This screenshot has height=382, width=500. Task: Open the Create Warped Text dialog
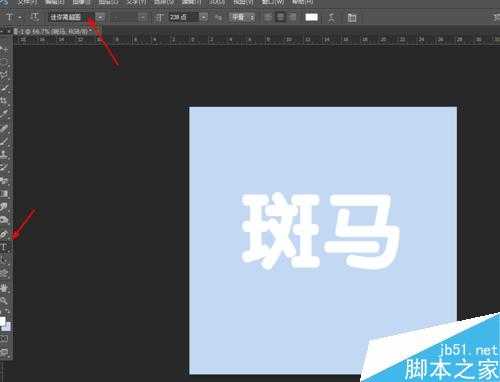tap(331, 18)
